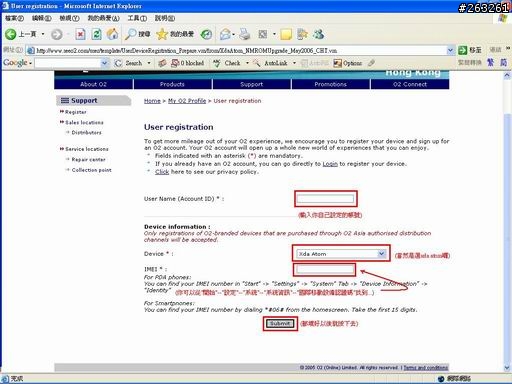Open the About O2 navigation tab
Viewport: 512px width, 384px height.
point(94,84)
